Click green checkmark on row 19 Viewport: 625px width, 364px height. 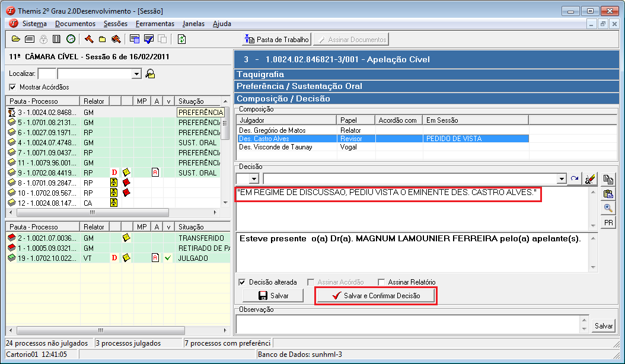pyautogui.click(x=168, y=258)
